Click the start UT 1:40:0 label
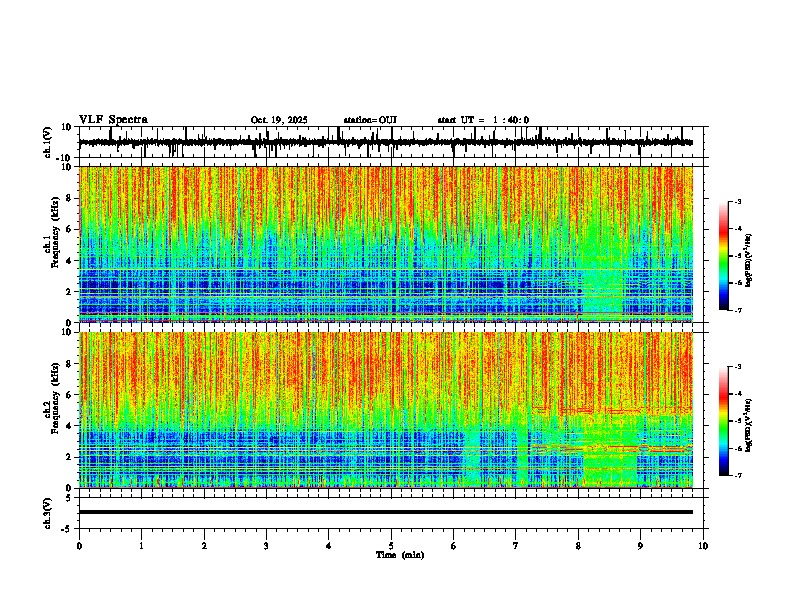792x612 pixels. [483, 120]
